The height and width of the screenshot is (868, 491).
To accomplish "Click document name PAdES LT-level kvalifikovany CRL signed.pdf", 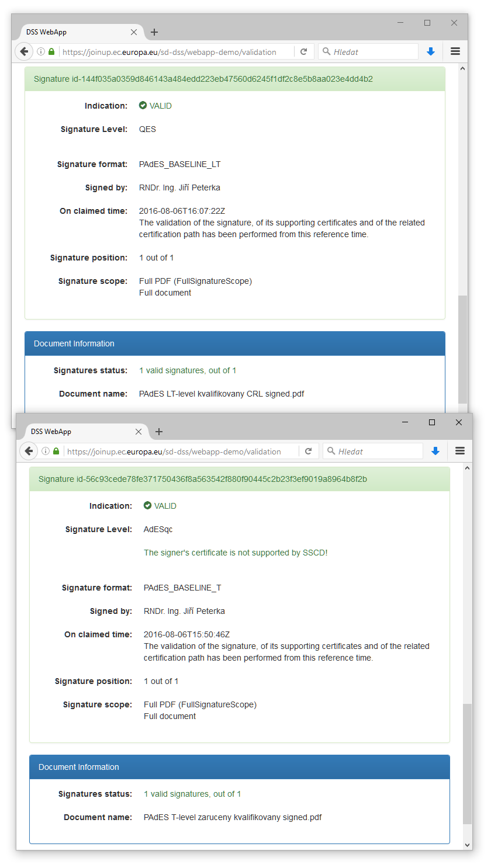I will click(222, 394).
